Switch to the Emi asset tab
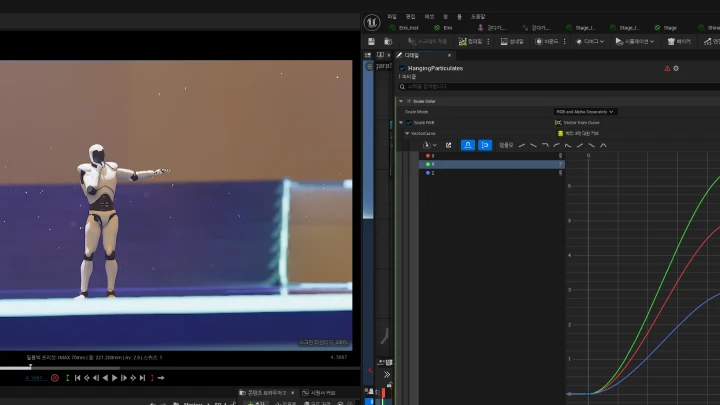The width and height of the screenshot is (720, 405). click(x=443, y=28)
